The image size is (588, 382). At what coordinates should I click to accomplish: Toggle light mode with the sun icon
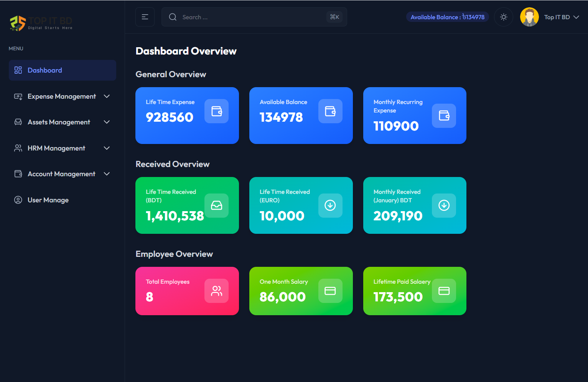coord(504,17)
